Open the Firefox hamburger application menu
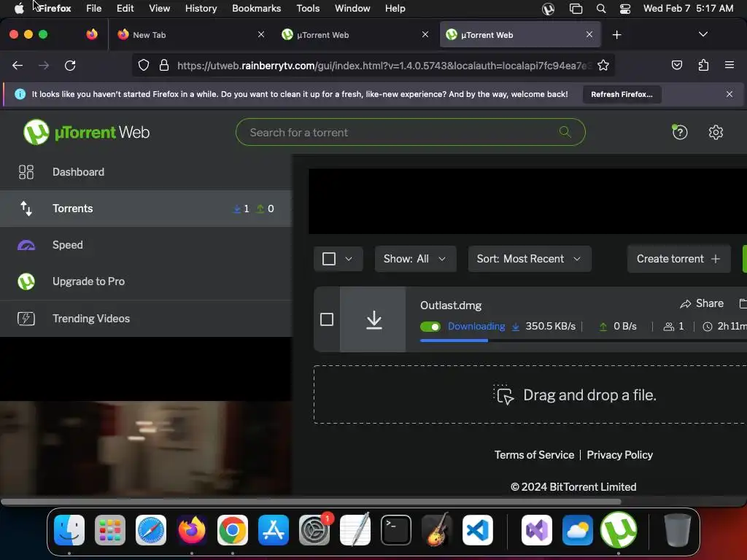Image resolution: width=747 pixels, height=560 pixels. [729, 65]
